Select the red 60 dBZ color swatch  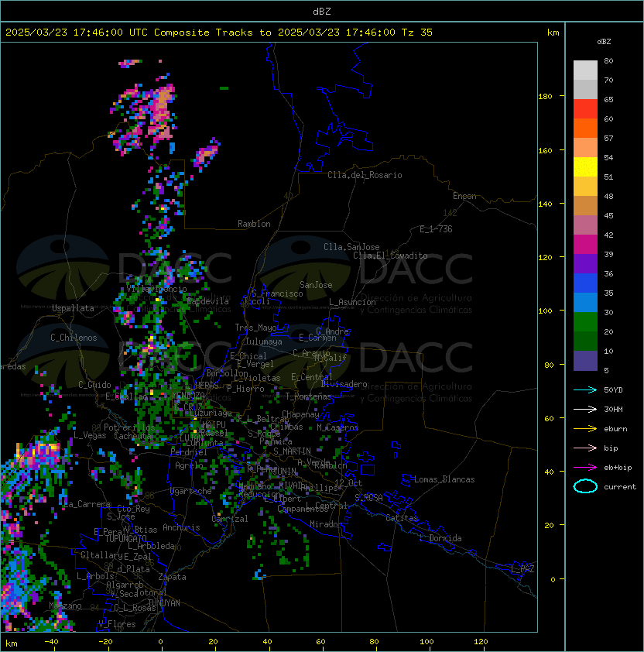coord(585,109)
